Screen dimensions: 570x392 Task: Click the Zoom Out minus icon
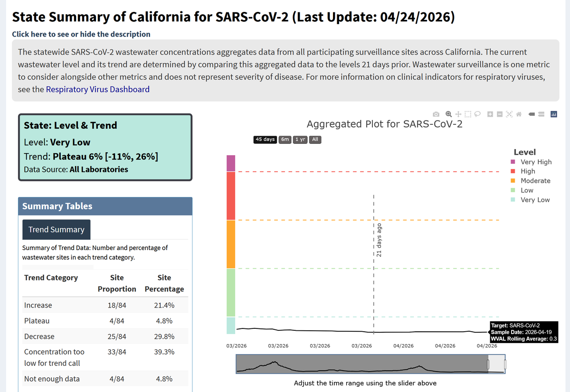click(x=500, y=114)
